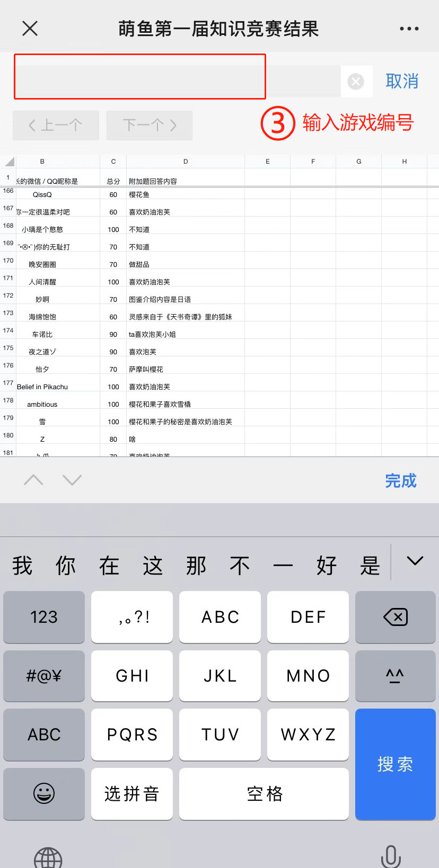This screenshot has width=439, height=868.
Task: Switch to the 123 number keypad
Action: coord(44,617)
